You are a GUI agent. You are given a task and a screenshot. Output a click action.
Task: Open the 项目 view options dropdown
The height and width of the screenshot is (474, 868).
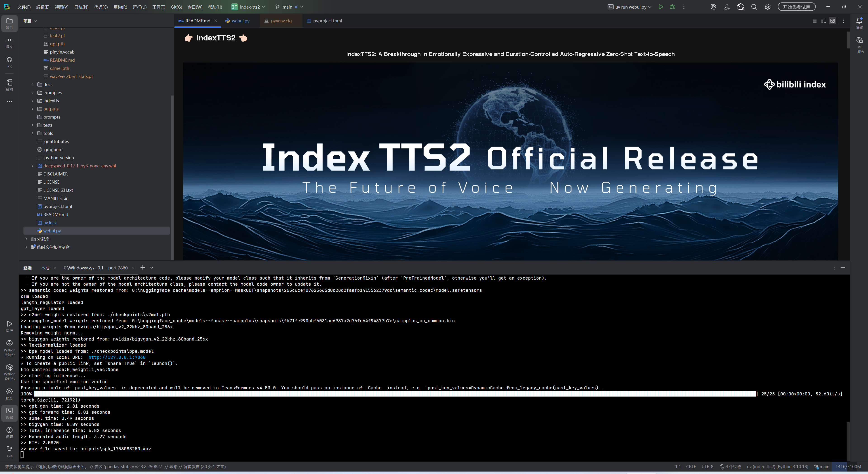(x=30, y=21)
